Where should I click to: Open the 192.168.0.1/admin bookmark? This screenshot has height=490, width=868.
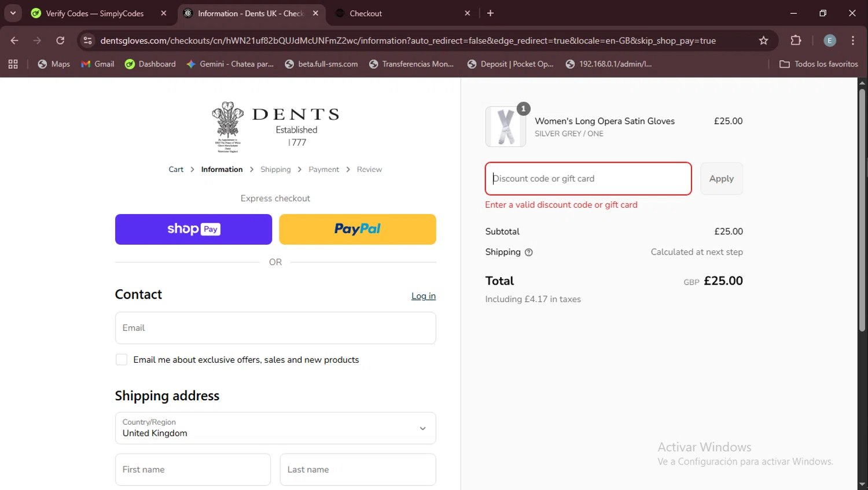pyautogui.click(x=609, y=64)
